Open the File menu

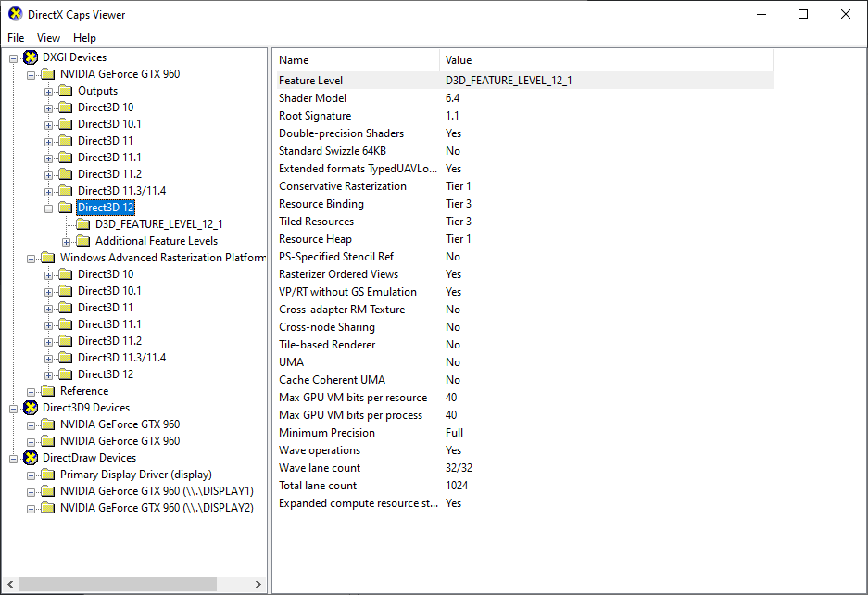16,38
